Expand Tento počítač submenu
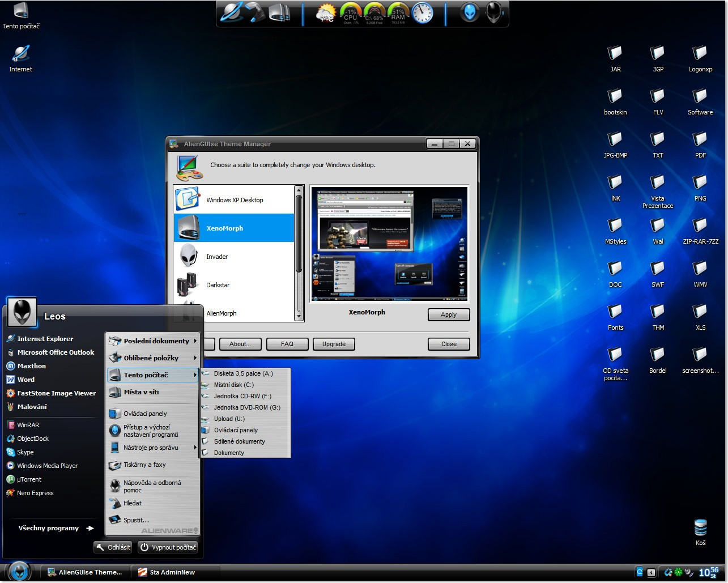This screenshot has height=583, width=728. [x=153, y=375]
